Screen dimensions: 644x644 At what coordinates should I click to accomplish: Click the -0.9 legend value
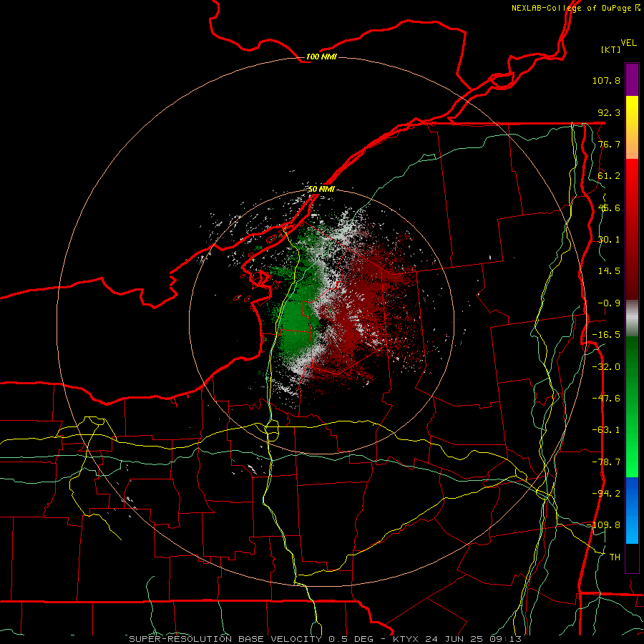(609, 303)
